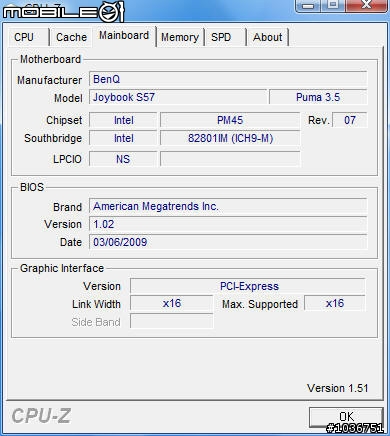Screen dimensions: 390x436
Task: Click BIOS brand American Megatrends Inc.
Action: pyautogui.click(x=228, y=206)
